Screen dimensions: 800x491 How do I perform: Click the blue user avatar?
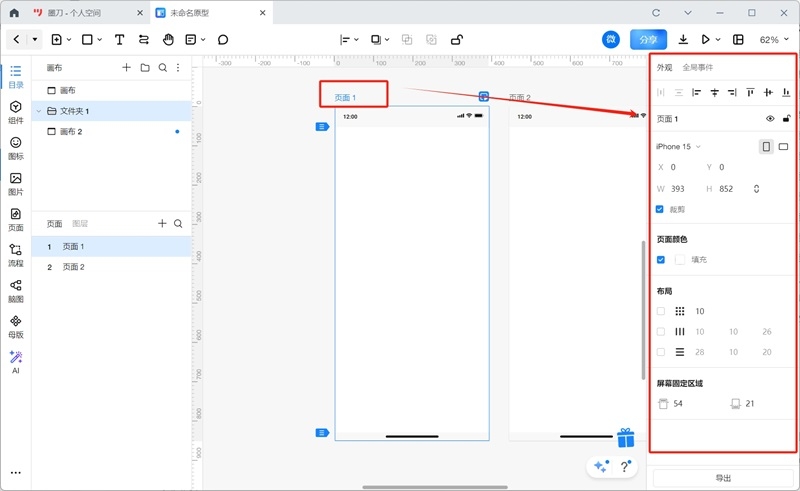click(611, 39)
